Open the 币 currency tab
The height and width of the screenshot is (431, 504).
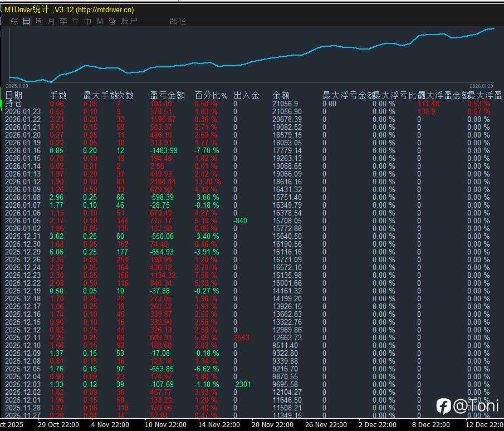click(x=87, y=21)
